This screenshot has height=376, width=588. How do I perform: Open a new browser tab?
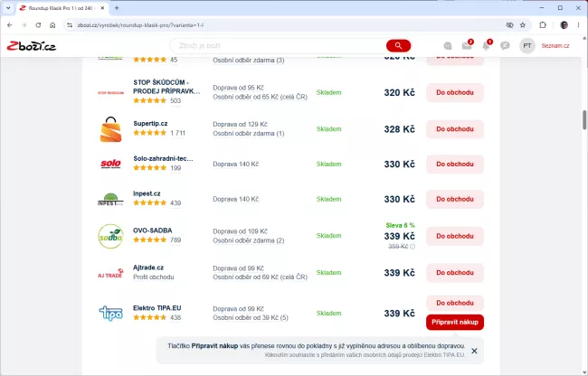tap(117, 8)
